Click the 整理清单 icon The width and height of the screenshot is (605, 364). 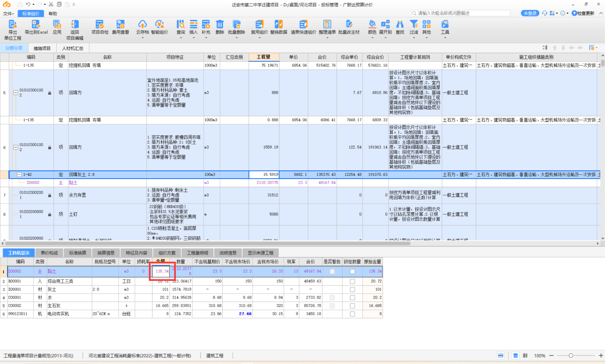pos(327,24)
